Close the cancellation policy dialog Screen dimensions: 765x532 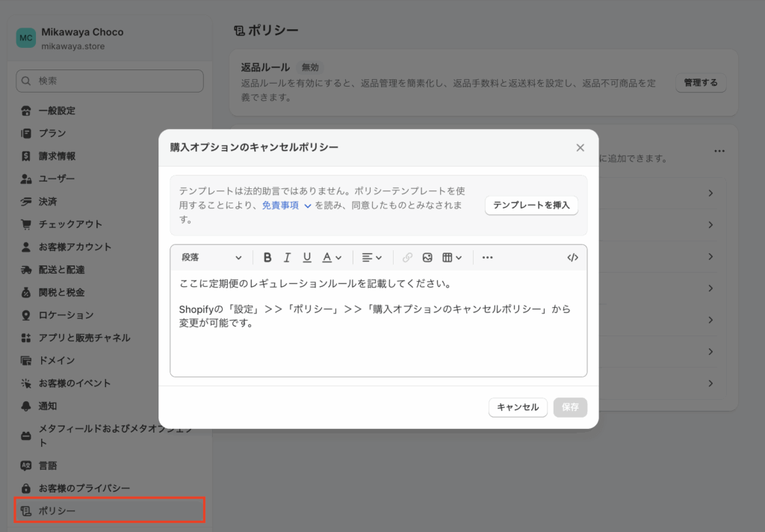coord(580,148)
